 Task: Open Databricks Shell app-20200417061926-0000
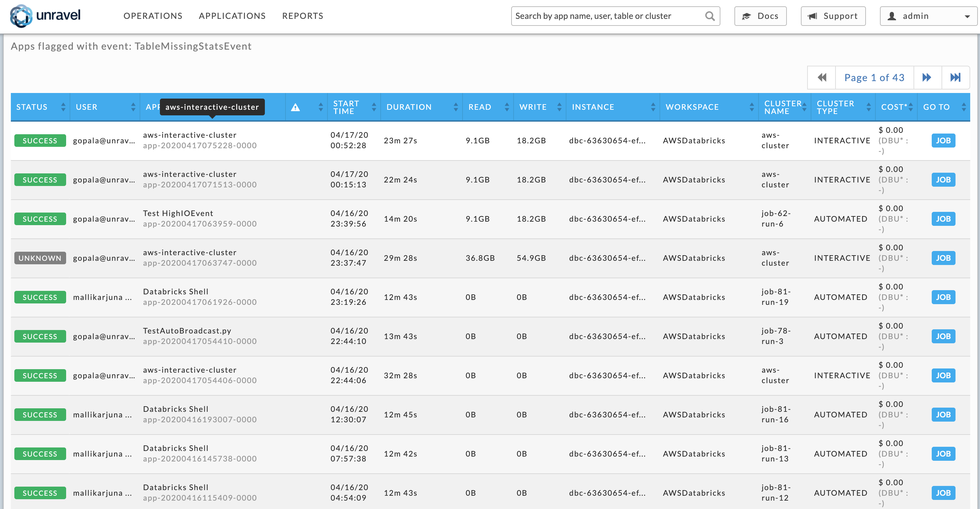tap(200, 302)
